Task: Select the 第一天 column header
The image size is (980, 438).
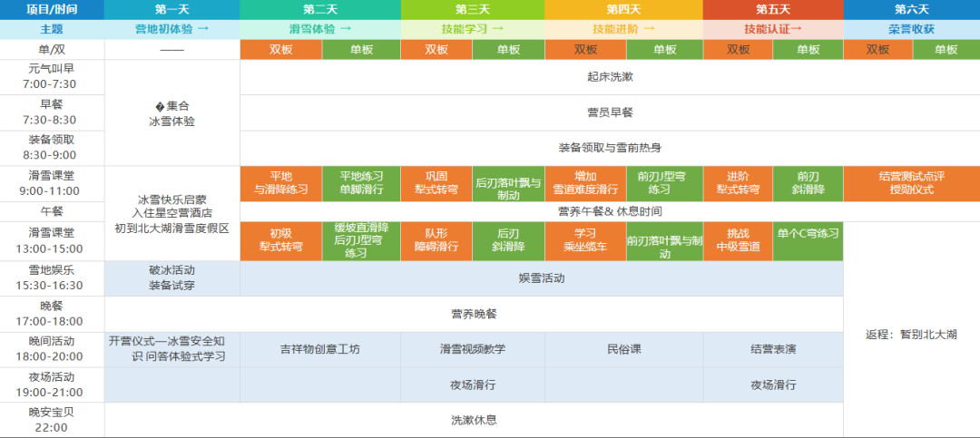Action: point(171,9)
